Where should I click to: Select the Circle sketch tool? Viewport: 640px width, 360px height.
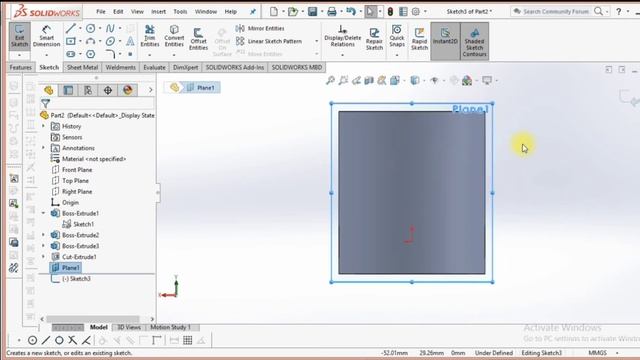click(x=91, y=28)
